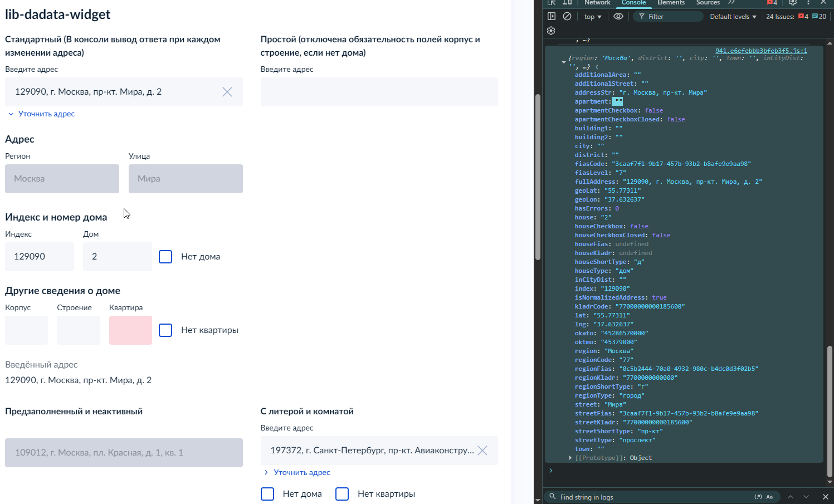
Task: Open the Elements tab
Action: tap(671, 3)
